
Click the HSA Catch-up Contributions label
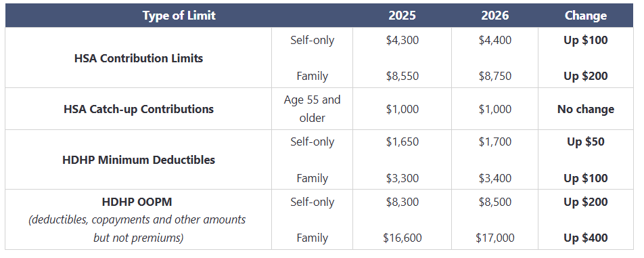pyautogui.click(x=139, y=109)
